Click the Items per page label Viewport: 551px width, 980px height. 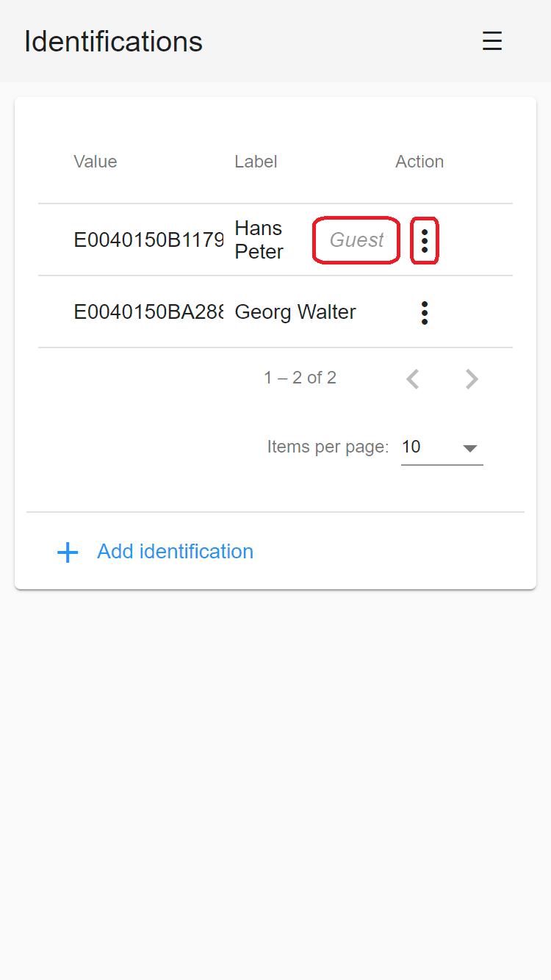(x=328, y=447)
